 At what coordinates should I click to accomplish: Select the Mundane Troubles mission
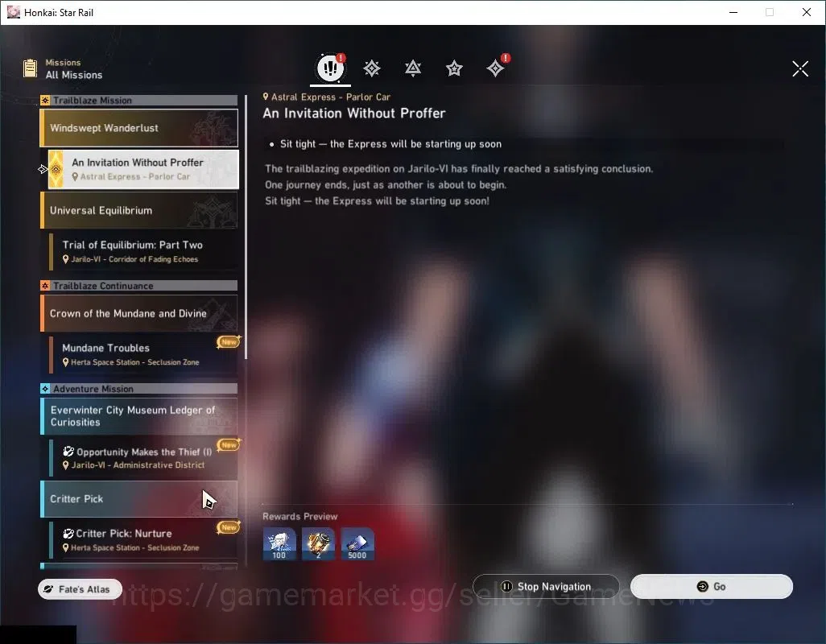coord(143,354)
